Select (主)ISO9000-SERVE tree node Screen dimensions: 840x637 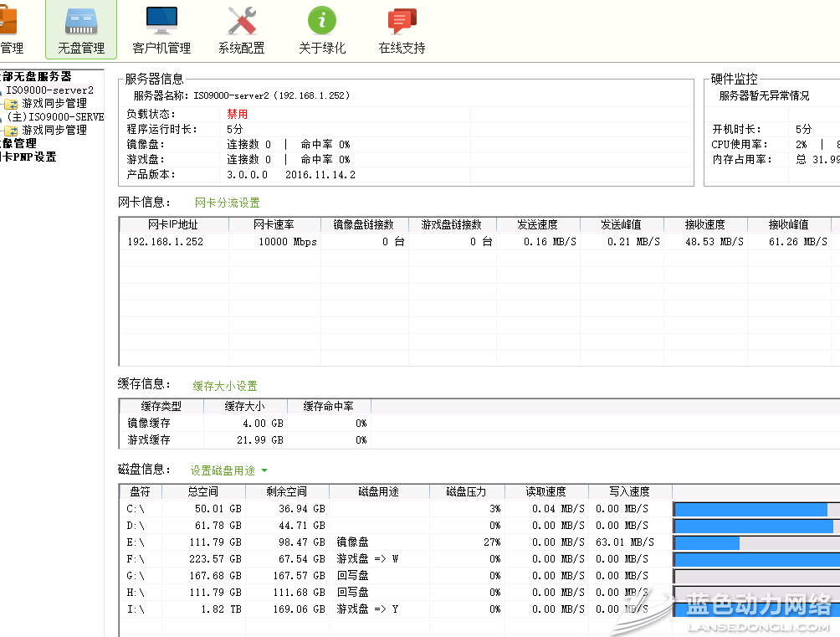click(55, 117)
